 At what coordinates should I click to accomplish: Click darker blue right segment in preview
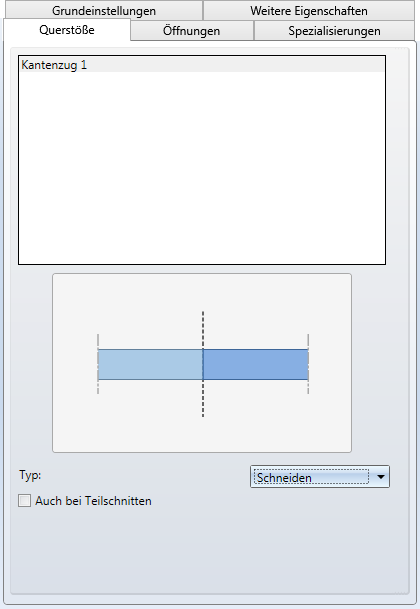click(x=256, y=364)
